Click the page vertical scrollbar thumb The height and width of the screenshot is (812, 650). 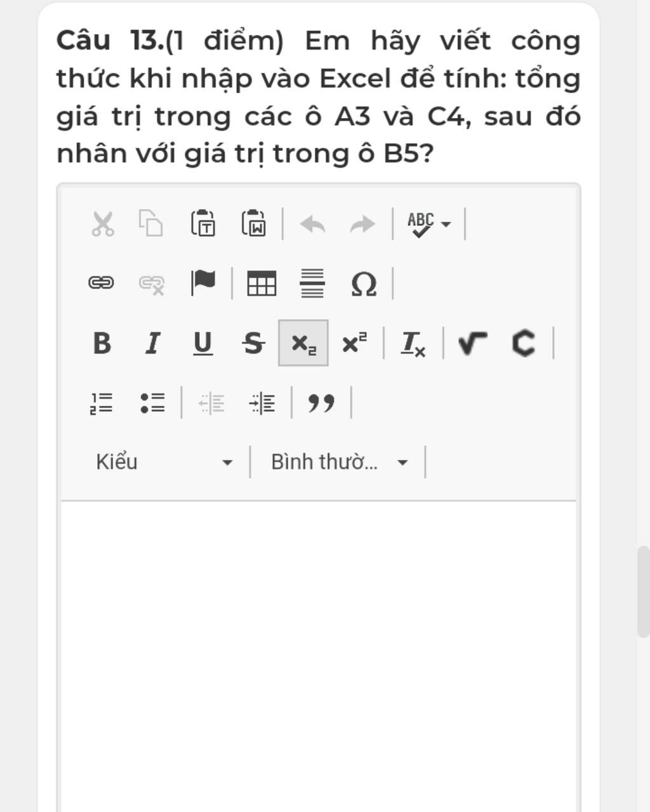[x=643, y=591]
